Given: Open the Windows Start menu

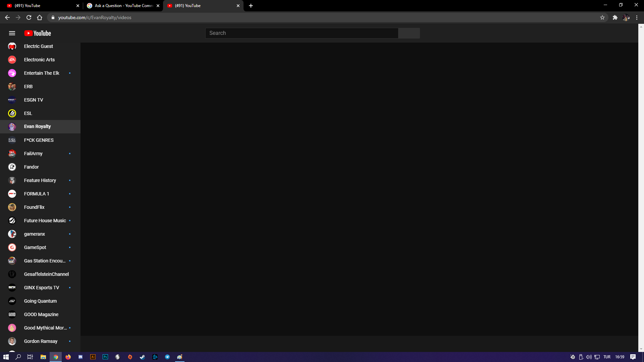Looking at the screenshot, I should click(6, 357).
